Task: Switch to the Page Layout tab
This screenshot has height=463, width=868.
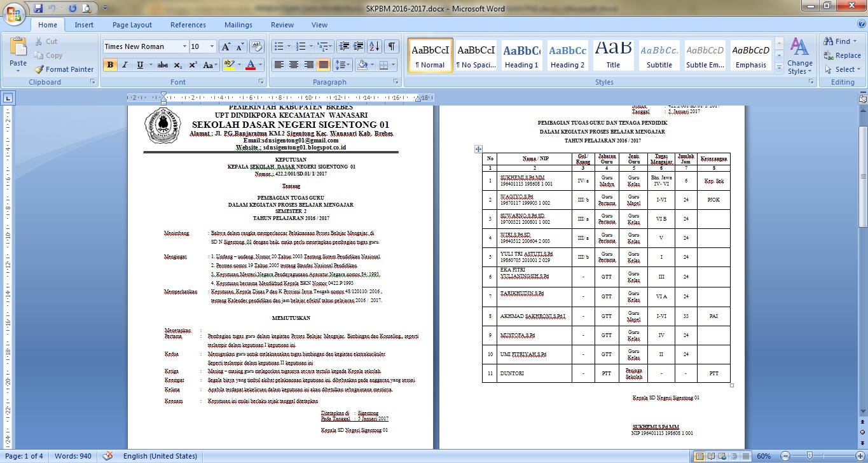Action: (132, 25)
